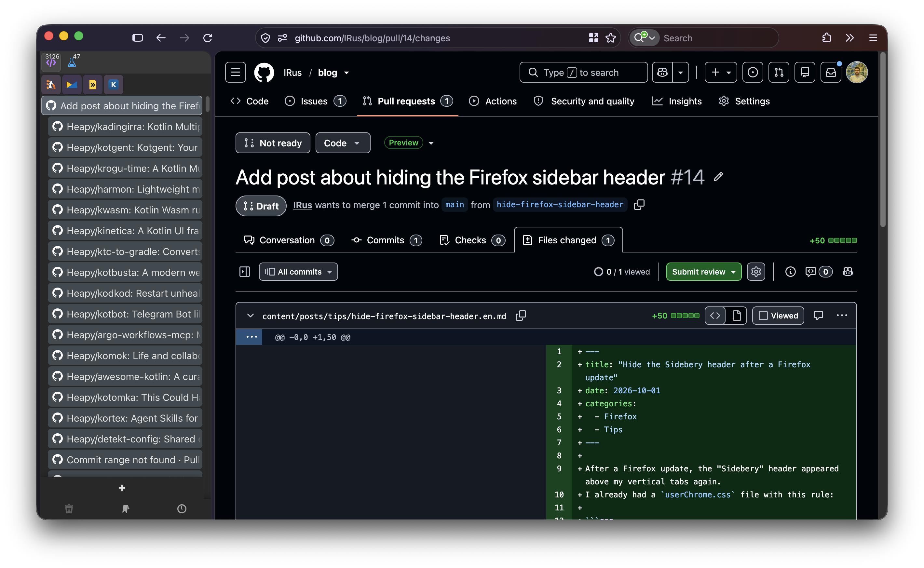Open the Sidebery trash icon

pyautogui.click(x=69, y=509)
